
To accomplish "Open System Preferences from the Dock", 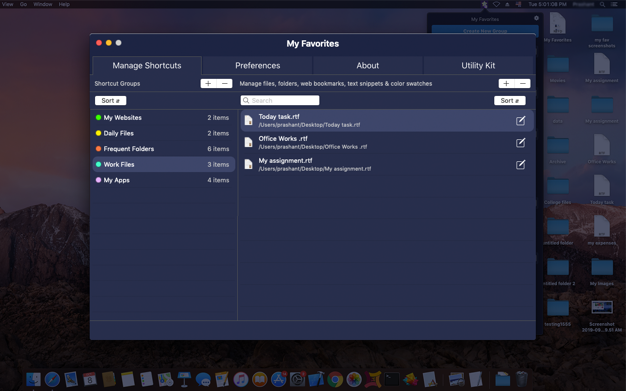I will pos(297,379).
